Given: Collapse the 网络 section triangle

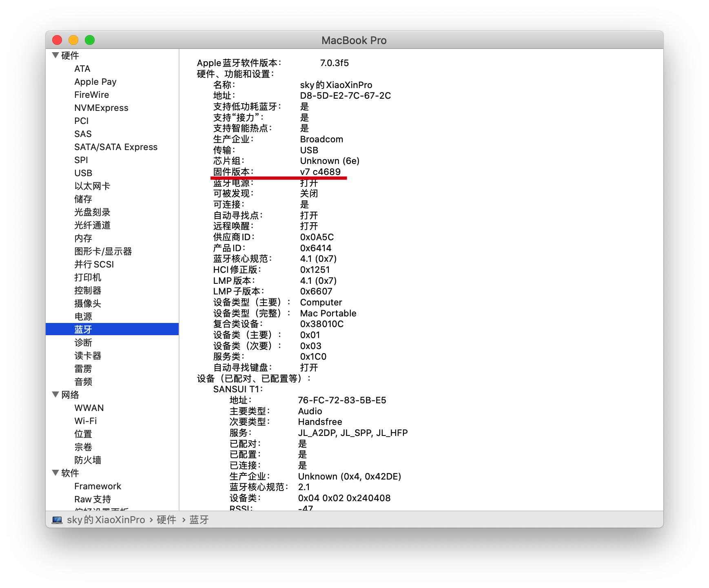Looking at the screenshot, I should tap(55, 394).
